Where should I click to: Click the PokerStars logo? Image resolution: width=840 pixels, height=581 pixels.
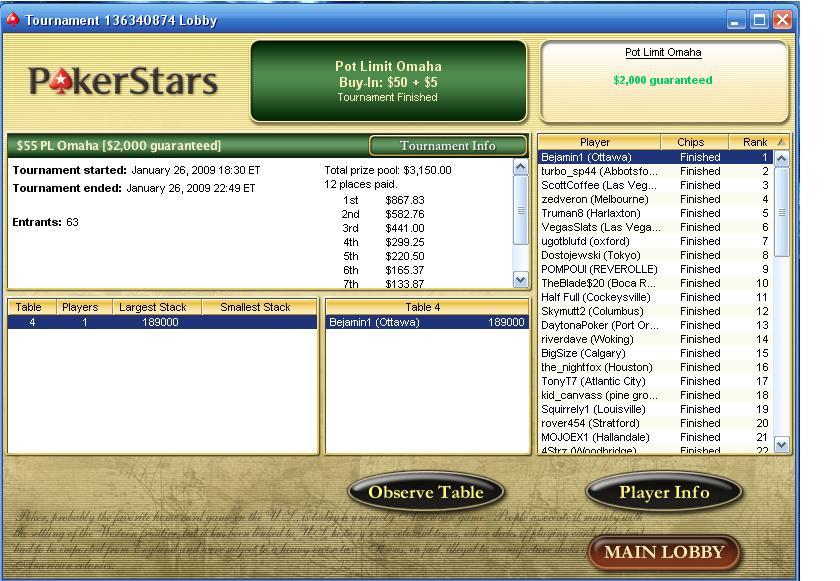[123, 81]
